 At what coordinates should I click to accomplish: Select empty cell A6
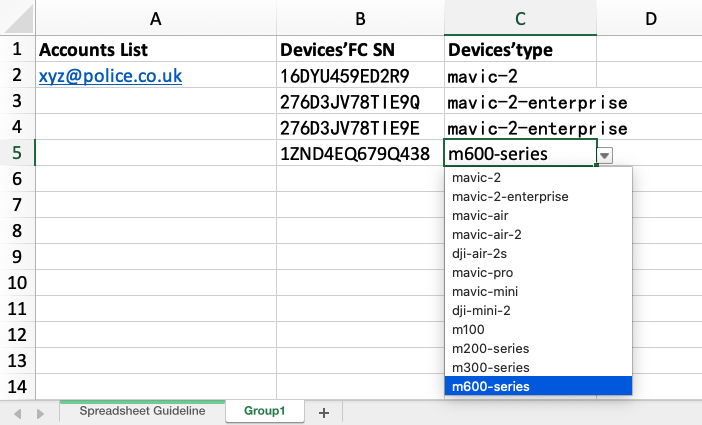(x=156, y=179)
